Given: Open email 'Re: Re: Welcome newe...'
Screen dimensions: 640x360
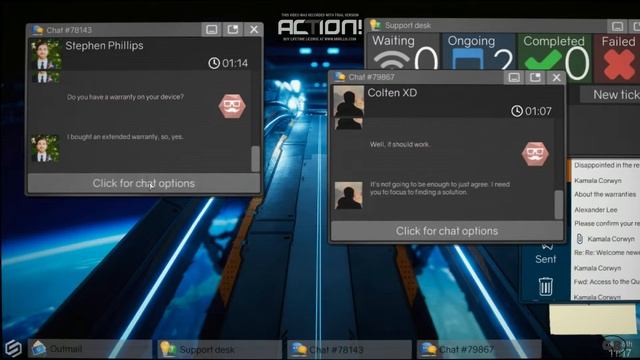Looking at the screenshot, I should pos(606,253).
